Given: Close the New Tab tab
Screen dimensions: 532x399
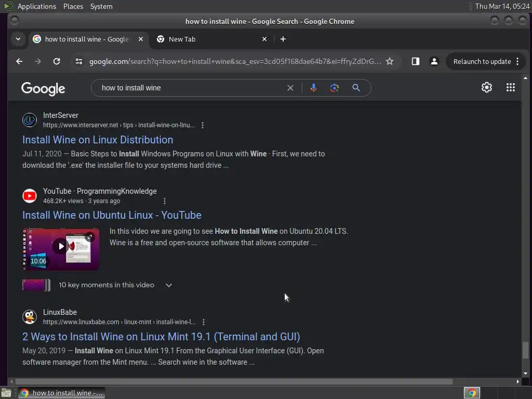Looking at the screenshot, I should click(x=264, y=39).
